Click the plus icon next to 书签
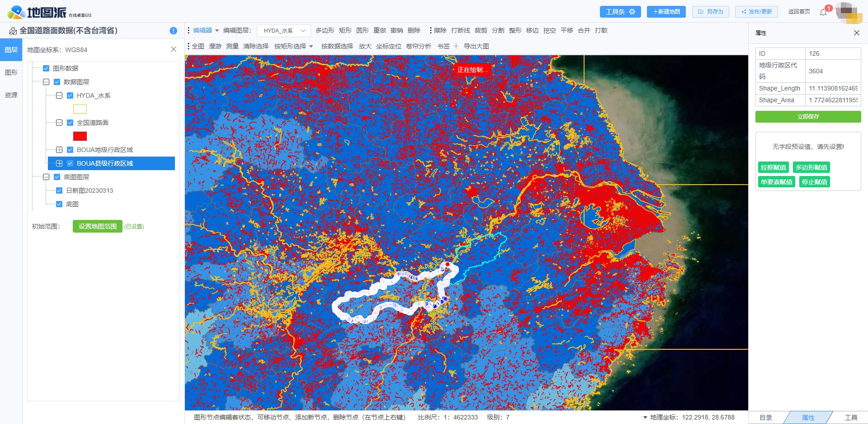Image resolution: width=868 pixels, height=424 pixels. [456, 46]
